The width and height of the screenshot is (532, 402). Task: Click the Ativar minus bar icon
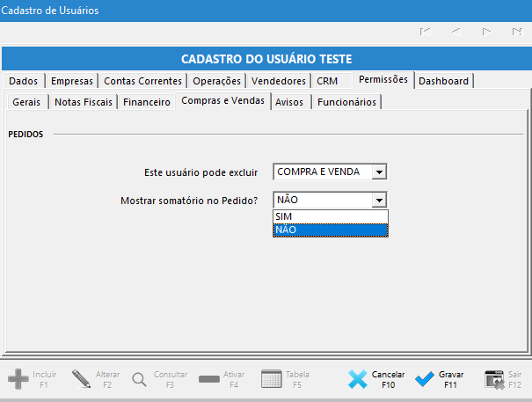[209, 379]
